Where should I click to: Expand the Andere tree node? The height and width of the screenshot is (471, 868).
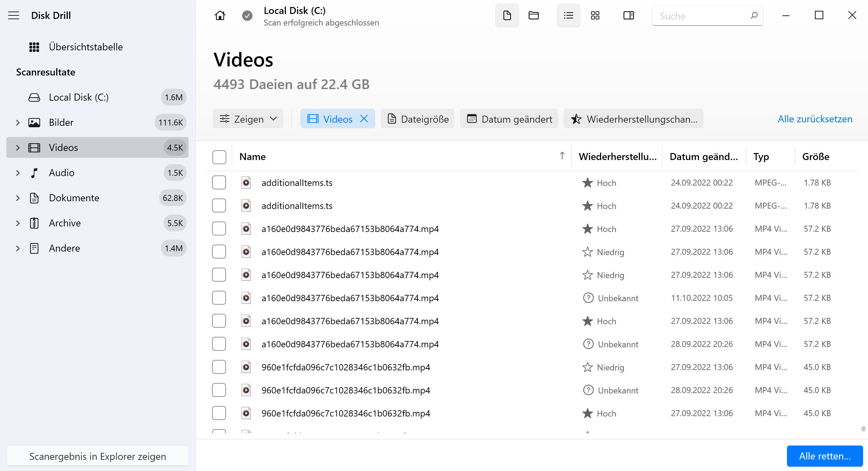(18, 248)
